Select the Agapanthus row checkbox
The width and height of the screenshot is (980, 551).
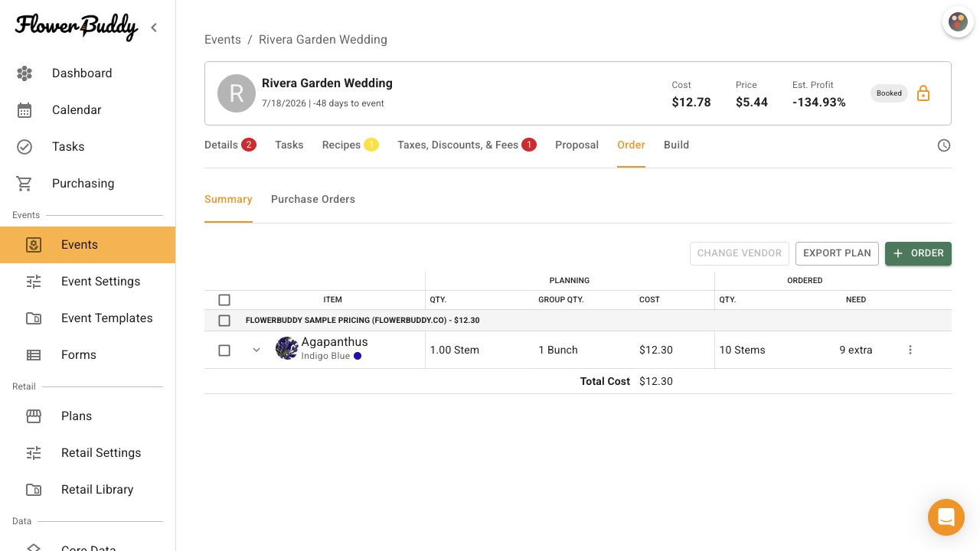pyautogui.click(x=224, y=350)
